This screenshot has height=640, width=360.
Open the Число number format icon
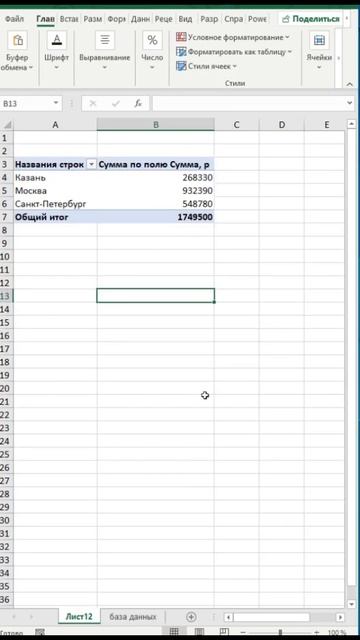152,41
